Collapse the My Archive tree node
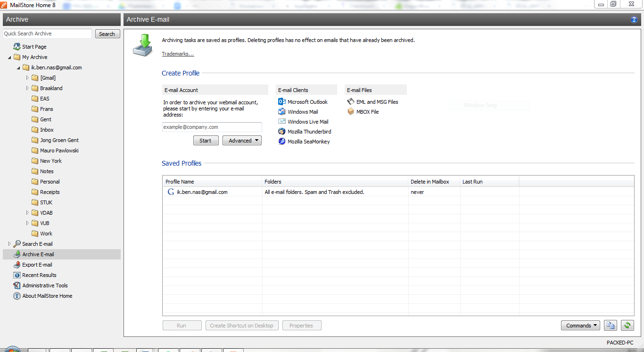The height and width of the screenshot is (352, 644). 10,57
